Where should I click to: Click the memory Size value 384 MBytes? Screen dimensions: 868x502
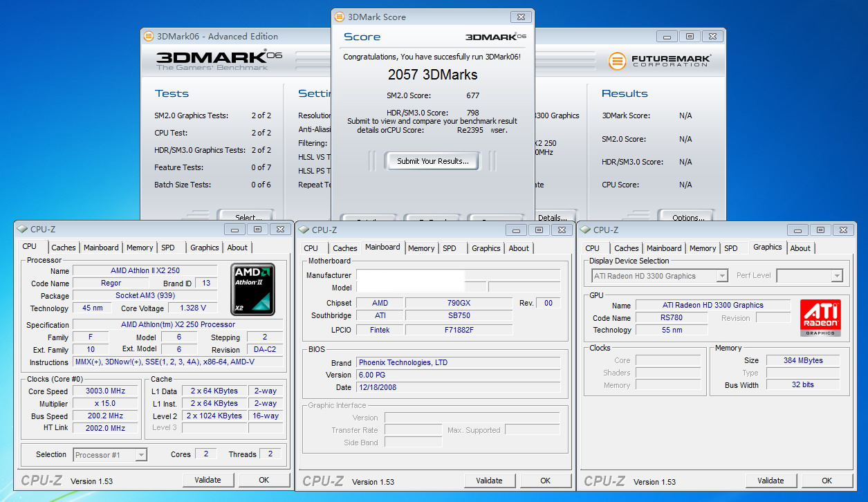click(803, 360)
